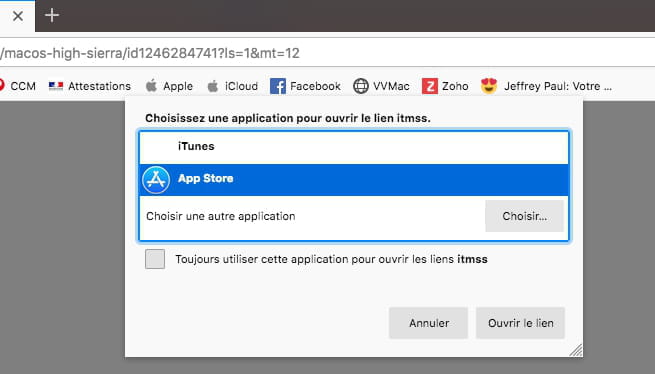The width and height of the screenshot is (655, 374).
Task: Open the Apple bookmark logo
Action: pos(151,86)
